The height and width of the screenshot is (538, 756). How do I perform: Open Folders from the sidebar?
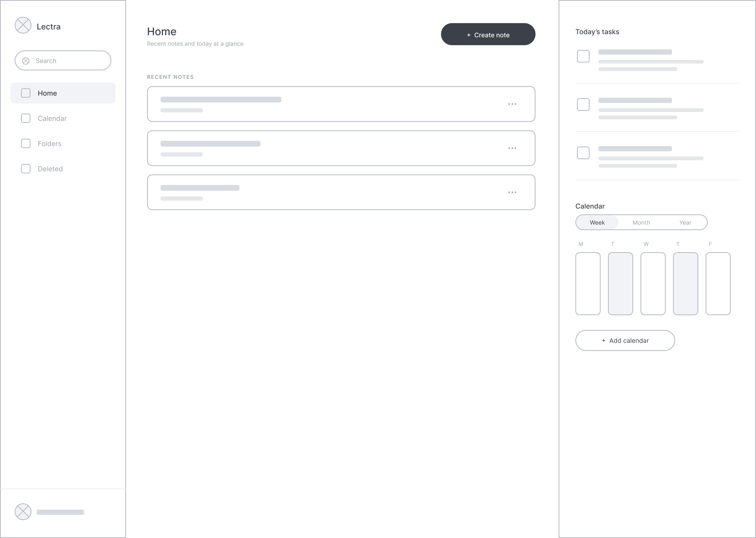(x=63, y=143)
